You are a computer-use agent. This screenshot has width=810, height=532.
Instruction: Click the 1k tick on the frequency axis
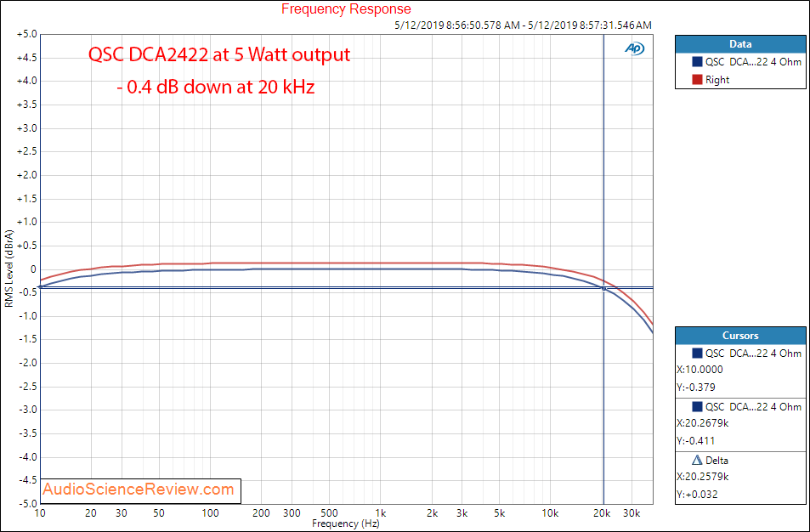(380, 513)
